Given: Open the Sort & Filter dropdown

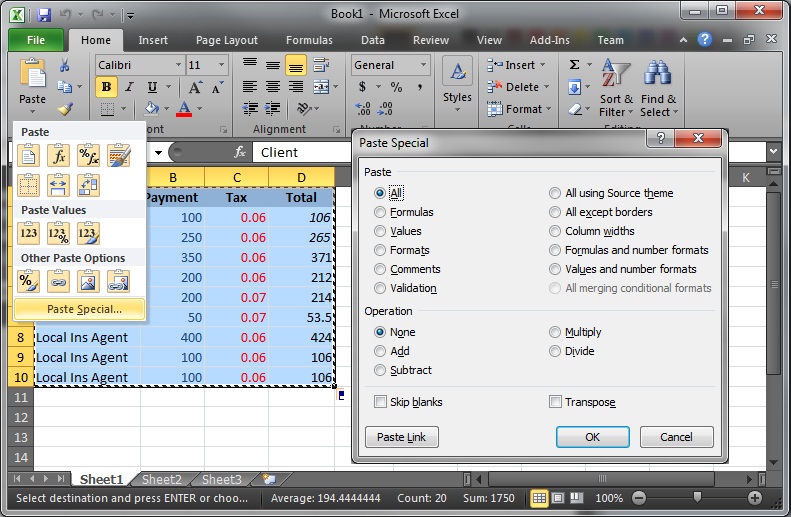Looking at the screenshot, I should pyautogui.click(x=615, y=88).
